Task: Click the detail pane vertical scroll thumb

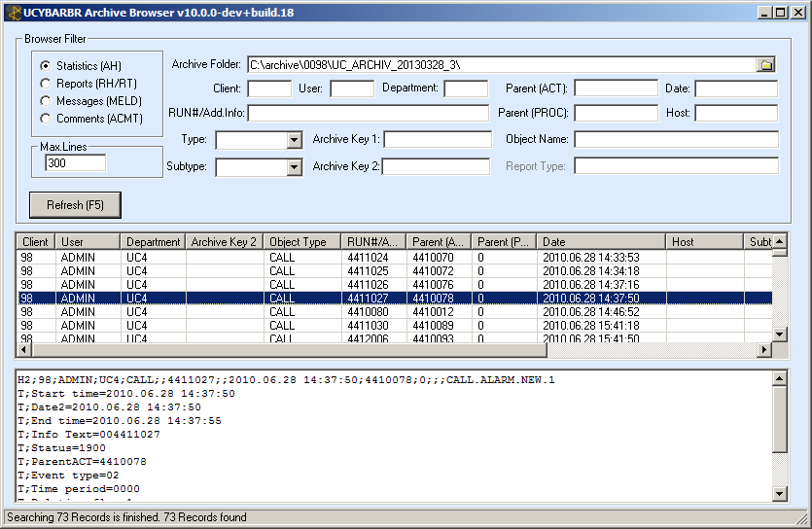Action: tap(780, 419)
